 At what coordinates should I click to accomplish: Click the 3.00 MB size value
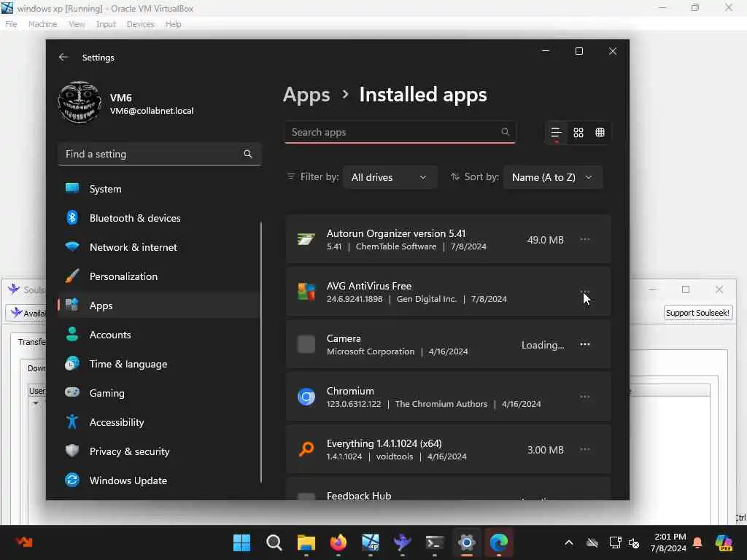click(x=545, y=450)
